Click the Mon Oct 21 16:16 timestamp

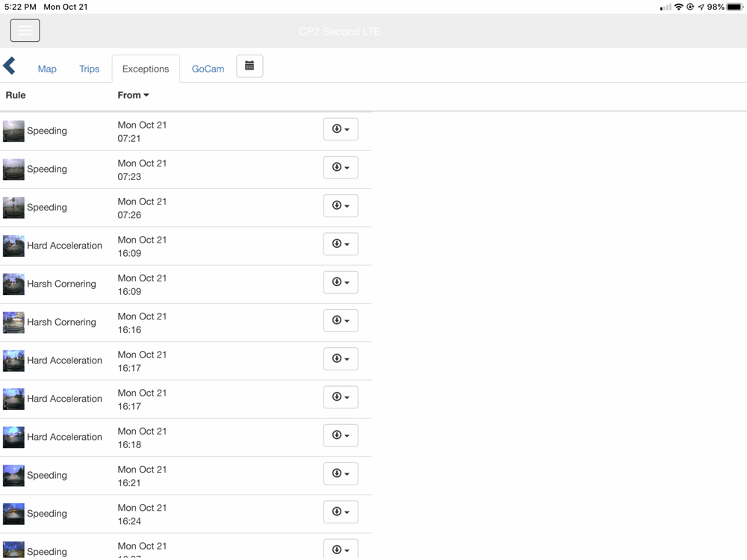[x=142, y=323]
